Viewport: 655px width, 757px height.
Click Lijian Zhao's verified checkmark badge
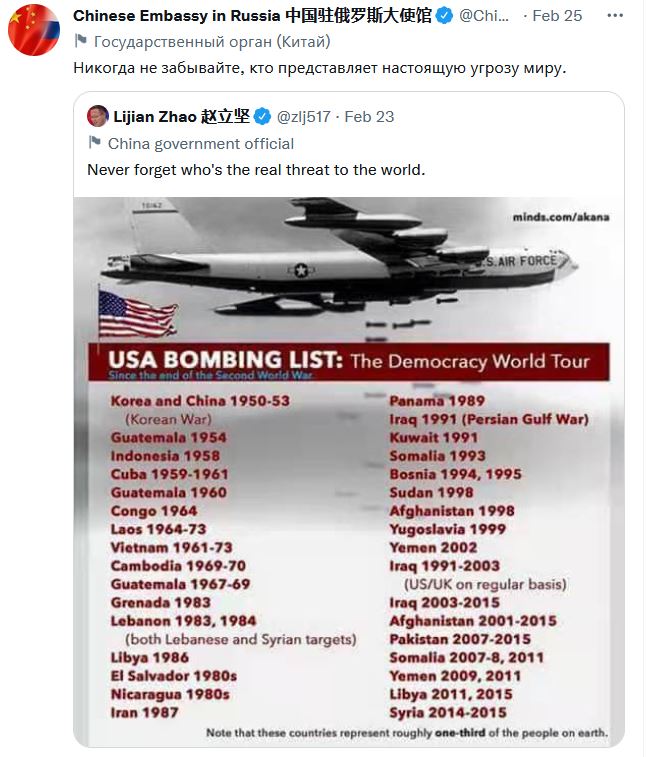263,116
